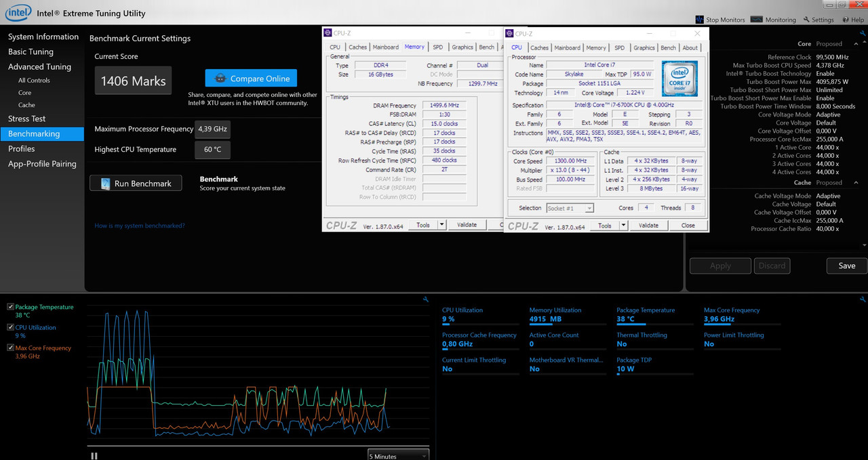
Task: Open the Tools dropdown arrow in CPU-Z CPU window
Action: [623, 226]
